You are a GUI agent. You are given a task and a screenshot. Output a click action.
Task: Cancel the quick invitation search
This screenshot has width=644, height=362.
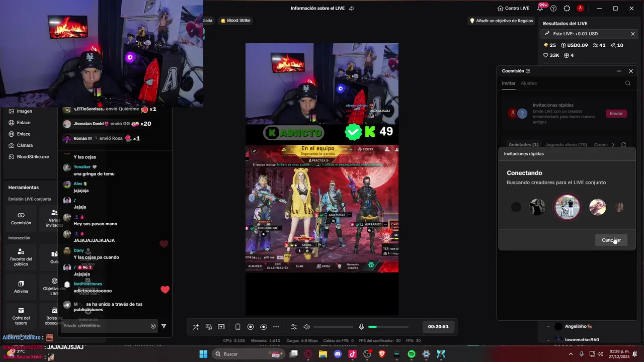(611, 240)
